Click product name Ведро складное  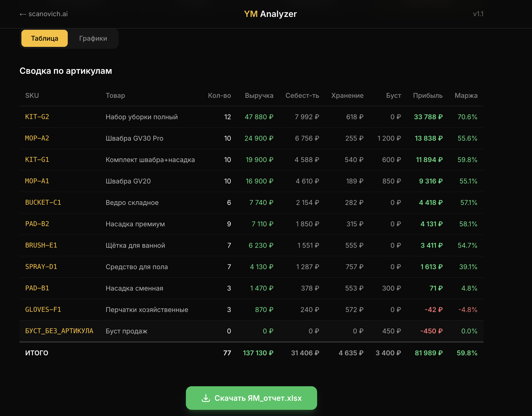point(132,202)
